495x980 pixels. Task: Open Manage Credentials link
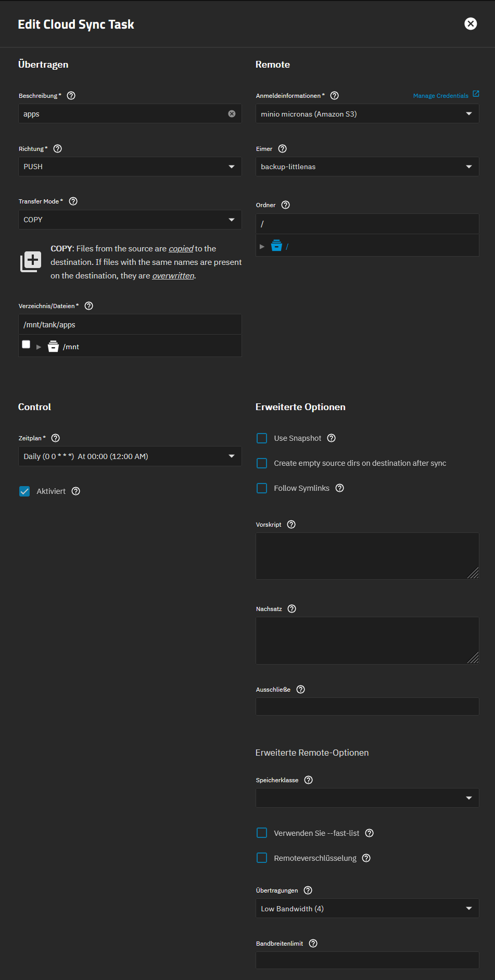click(440, 96)
